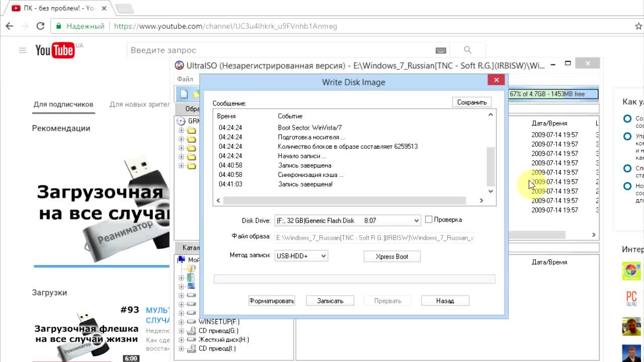
Task: Select the radio option beginning with Нов
Action: tap(627, 186)
